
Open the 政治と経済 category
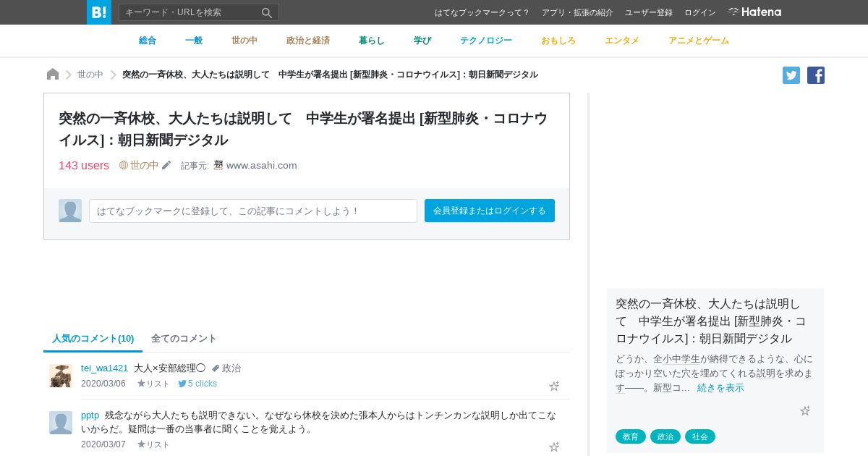308,41
